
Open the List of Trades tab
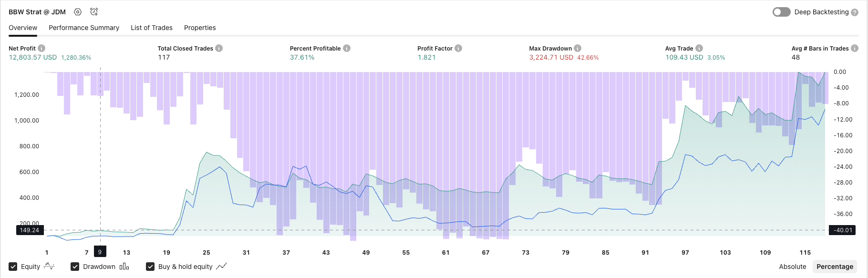[x=152, y=28]
